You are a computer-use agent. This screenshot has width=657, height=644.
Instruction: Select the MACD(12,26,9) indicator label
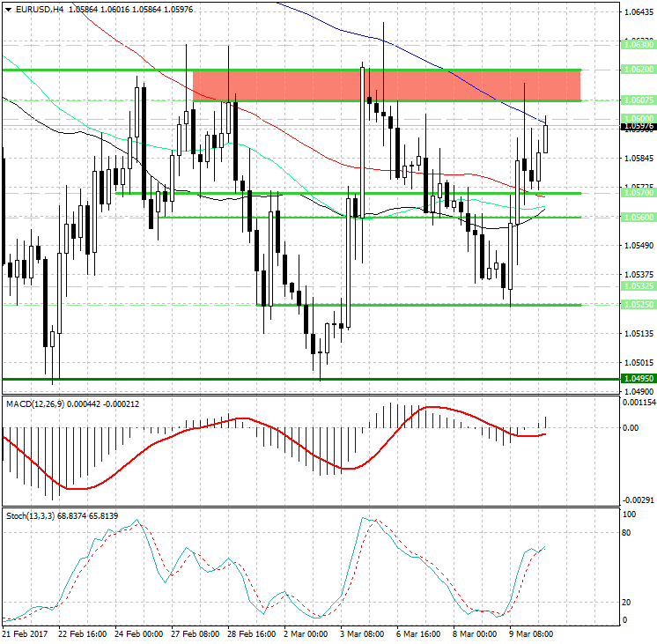tap(35, 404)
